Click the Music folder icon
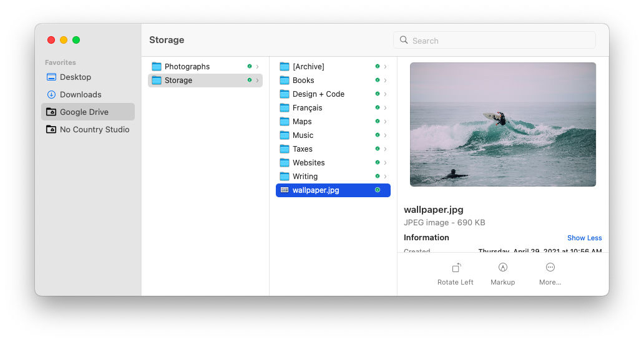Image resolution: width=644 pixels, height=342 pixels. (285, 135)
